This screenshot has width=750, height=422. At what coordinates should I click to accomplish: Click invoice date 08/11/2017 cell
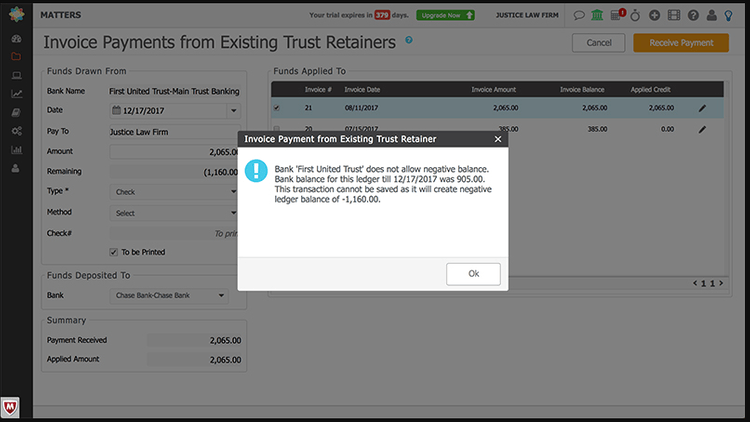point(361,108)
